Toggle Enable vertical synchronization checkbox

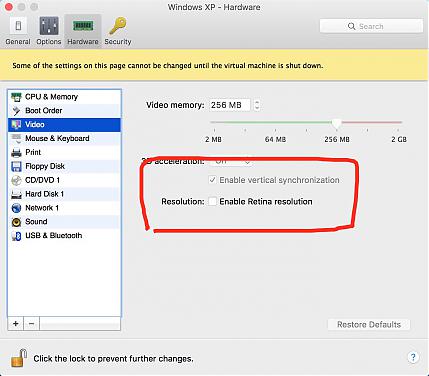[212, 180]
